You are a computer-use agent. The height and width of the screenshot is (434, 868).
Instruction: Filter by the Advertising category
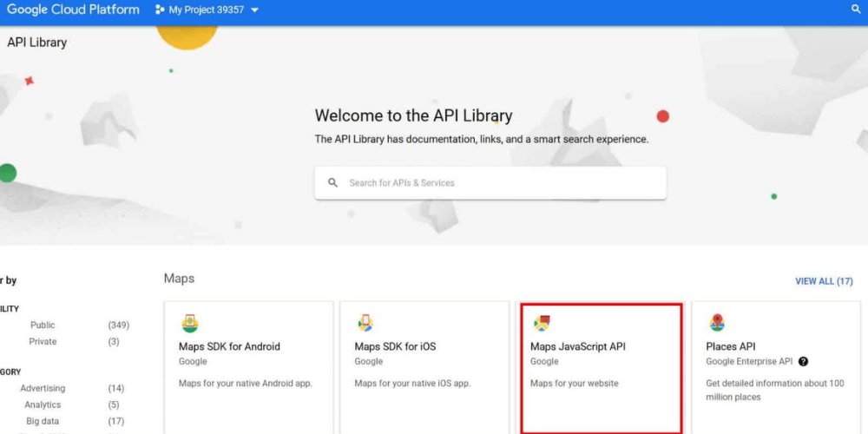click(x=43, y=388)
